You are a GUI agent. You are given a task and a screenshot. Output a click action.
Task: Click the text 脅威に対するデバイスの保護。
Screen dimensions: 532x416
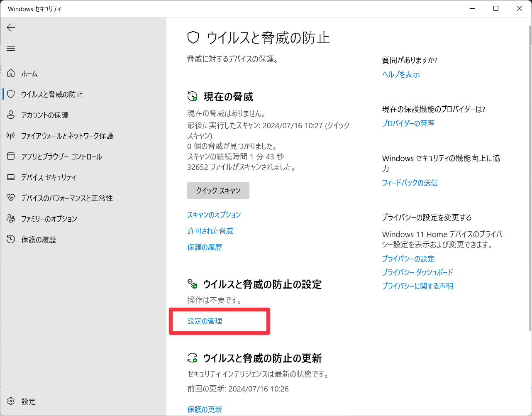click(x=233, y=59)
